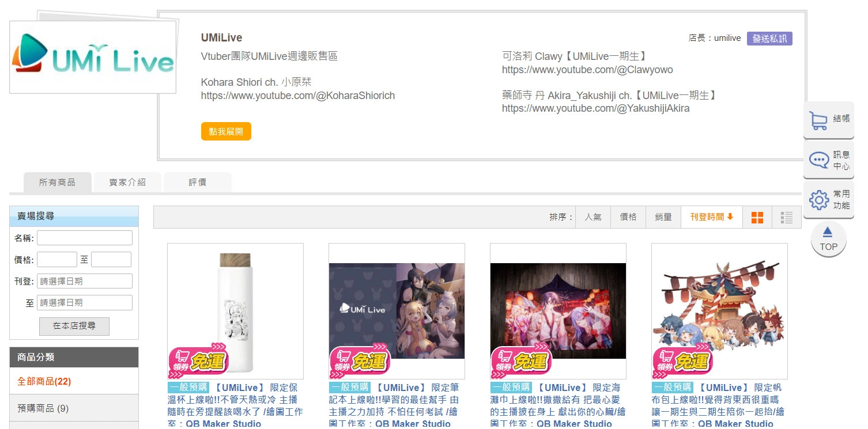Click the 發送私訊 button

(769, 39)
